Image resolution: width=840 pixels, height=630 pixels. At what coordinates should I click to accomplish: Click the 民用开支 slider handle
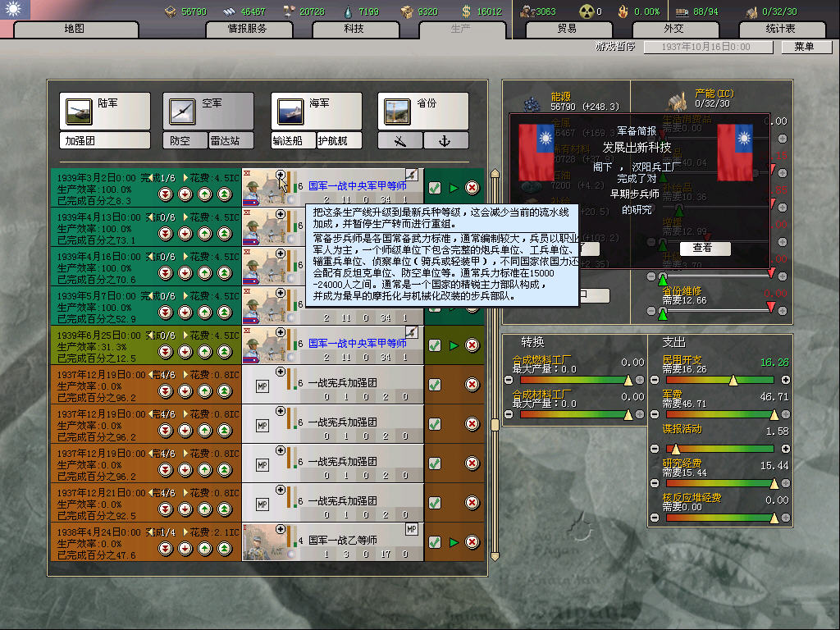click(x=733, y=381)
